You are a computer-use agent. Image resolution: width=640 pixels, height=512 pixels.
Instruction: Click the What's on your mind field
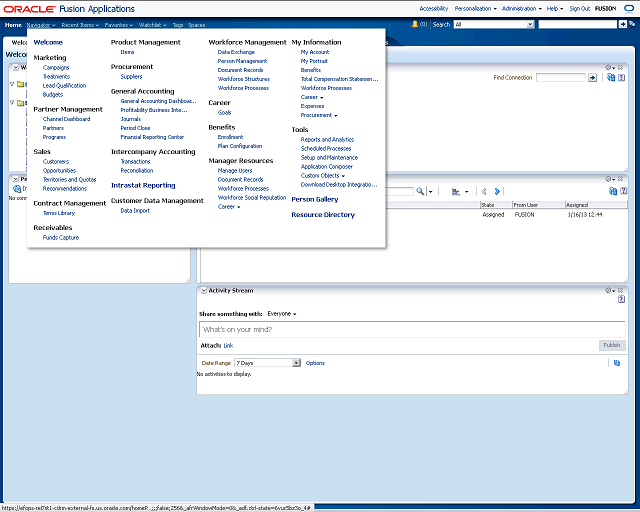pos(412,329)
